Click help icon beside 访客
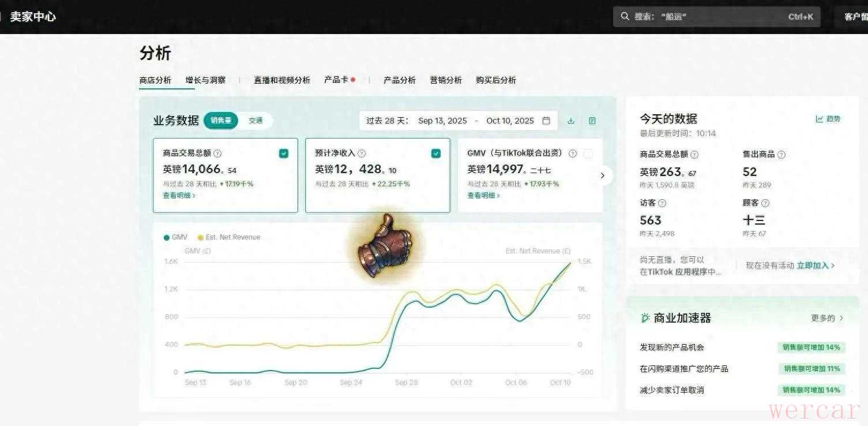The image size is (868, 426). point(662,203)
